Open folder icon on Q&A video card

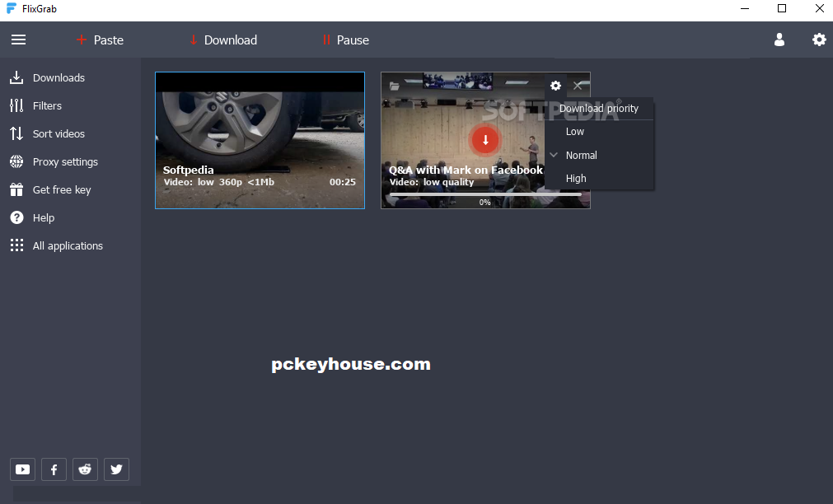pyautogui.click(x=394, y=86)
